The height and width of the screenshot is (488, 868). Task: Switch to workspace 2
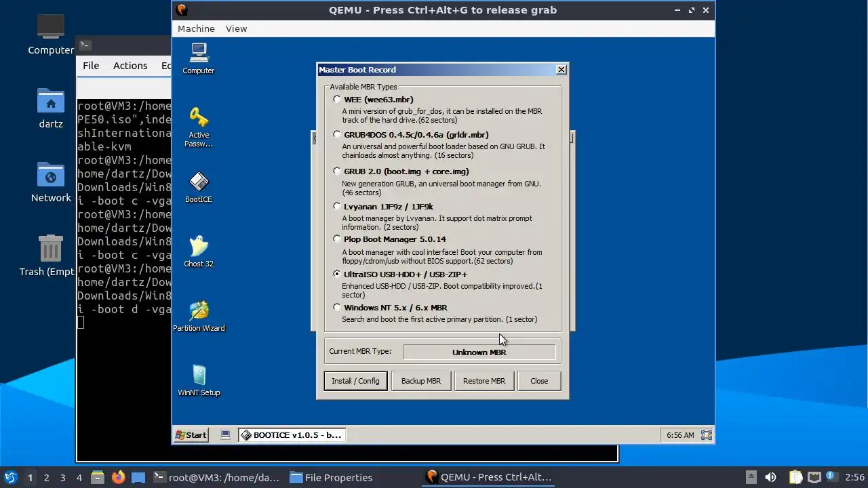point(47,478)
